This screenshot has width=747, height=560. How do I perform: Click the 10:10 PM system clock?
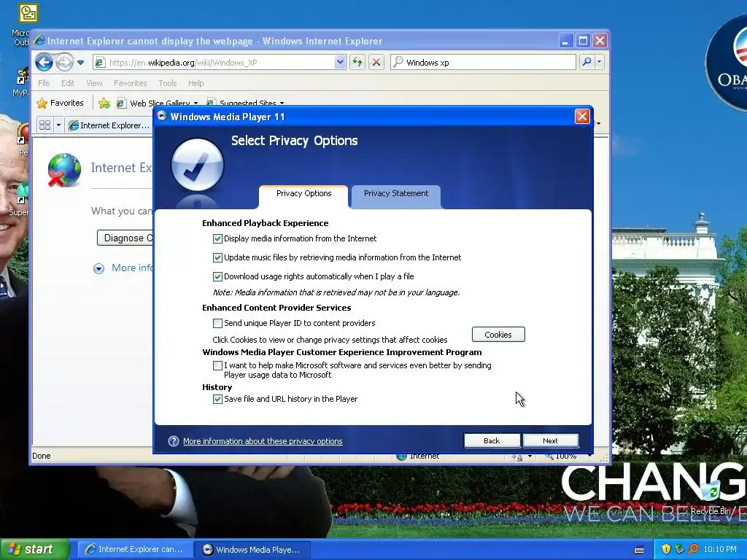[x=720, y=549]
